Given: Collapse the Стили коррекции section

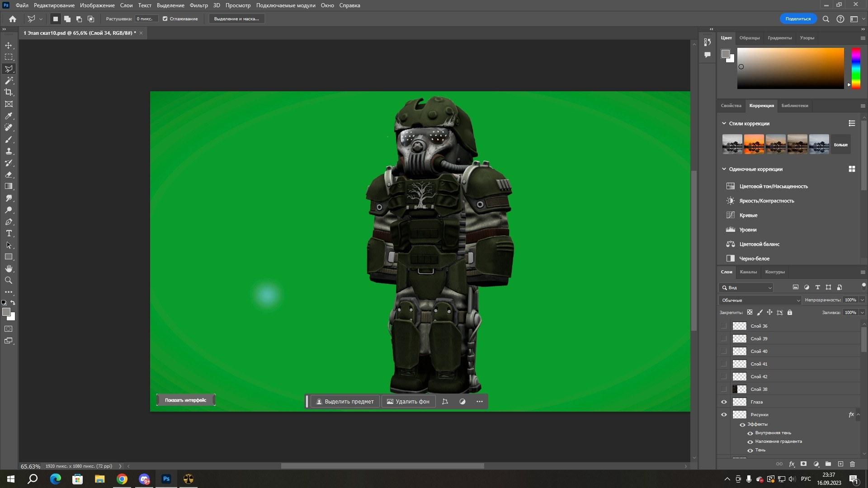Looking at the screenshot, I should pos(724,123).
